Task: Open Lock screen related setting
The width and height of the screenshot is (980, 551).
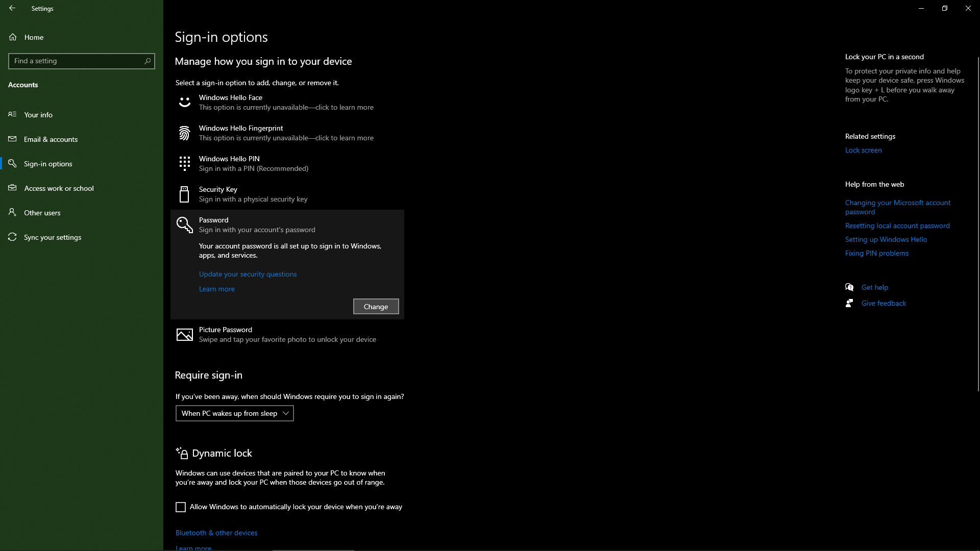Action: [x=863, y=150]
